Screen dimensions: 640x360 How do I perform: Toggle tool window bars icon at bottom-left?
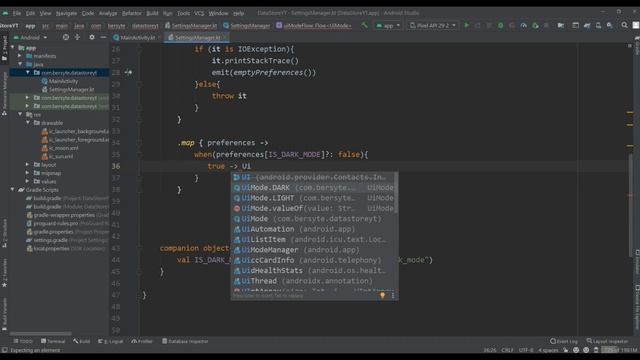[x=4, y=350]
